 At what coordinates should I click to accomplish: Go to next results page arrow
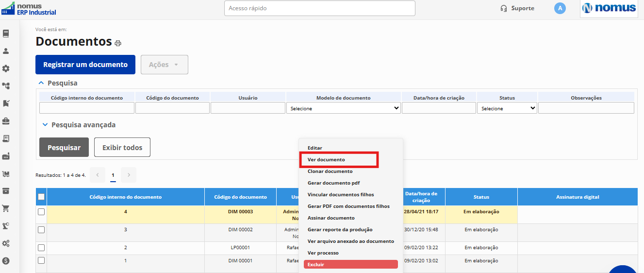pyautogui.click(x=129, y=175)
